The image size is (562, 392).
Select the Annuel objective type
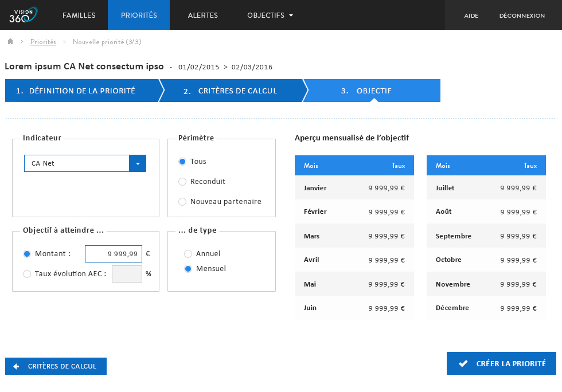tap(188, 254)
